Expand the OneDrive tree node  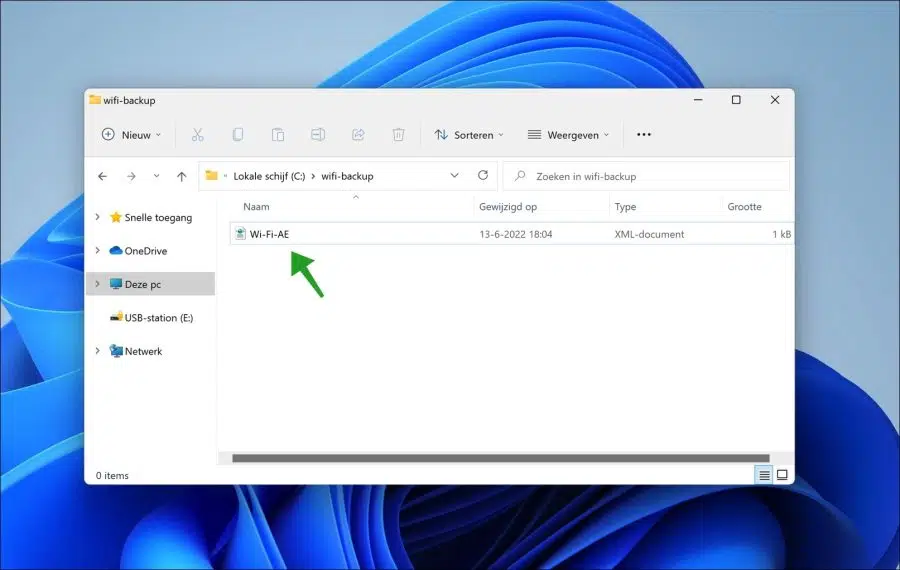coord(98,250)
